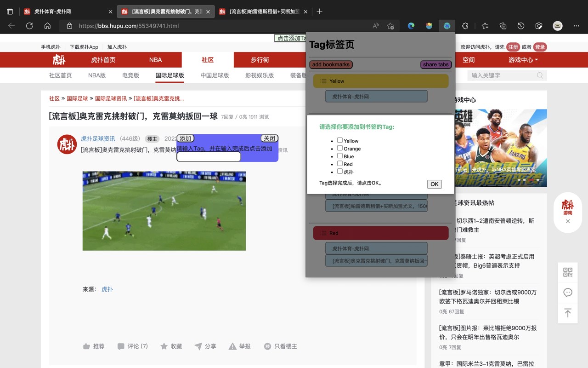Open Read Aloud icon in address bar

click(x=376, y=26)
